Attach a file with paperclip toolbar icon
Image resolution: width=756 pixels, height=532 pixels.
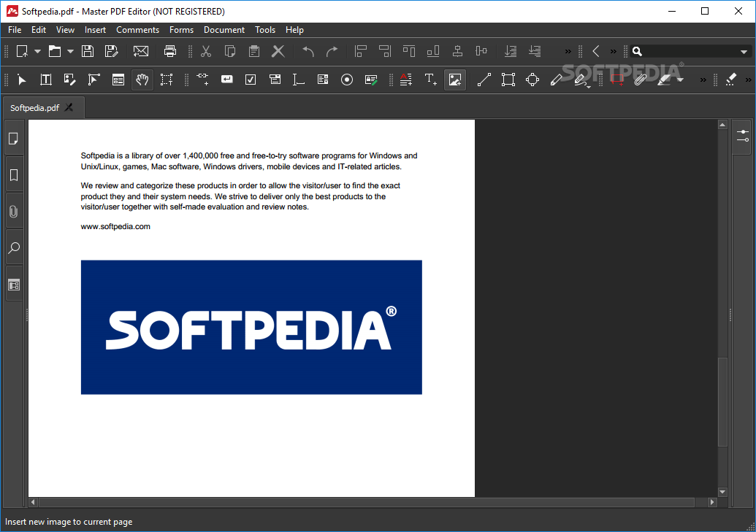tap(640, 80)
